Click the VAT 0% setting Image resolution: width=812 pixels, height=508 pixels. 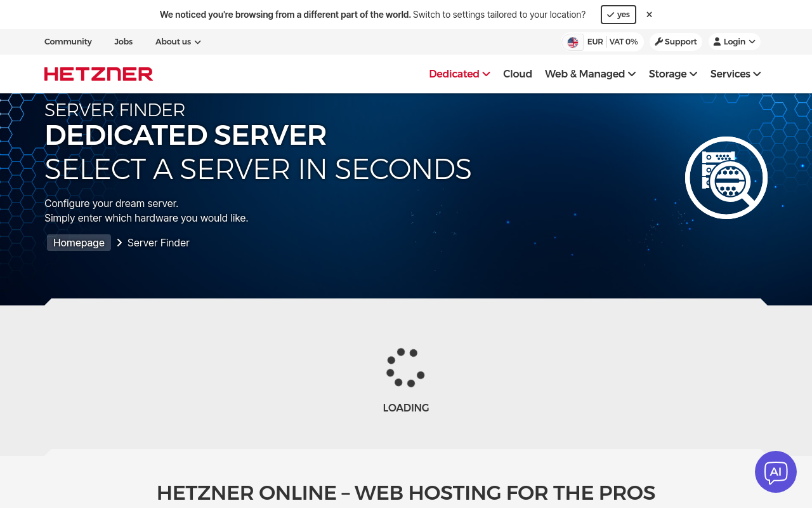pyautogui.click(x=624, y=42)
